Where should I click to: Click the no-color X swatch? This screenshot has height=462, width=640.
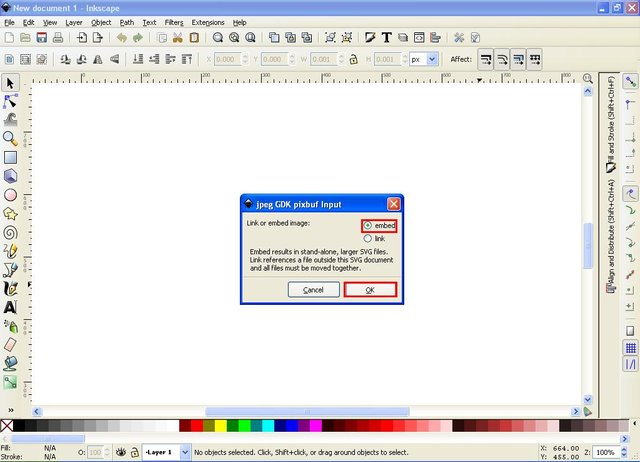pyautogui.click(x=7, y=426)
